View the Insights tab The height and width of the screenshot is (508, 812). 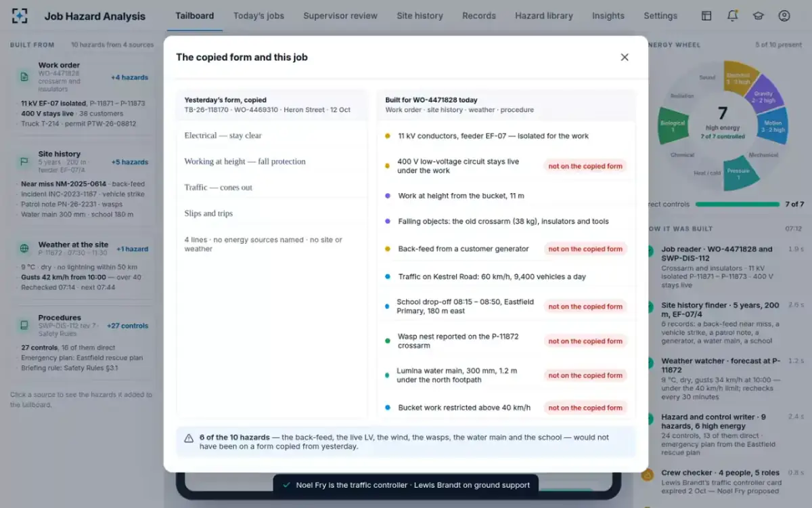pos(608,16)
